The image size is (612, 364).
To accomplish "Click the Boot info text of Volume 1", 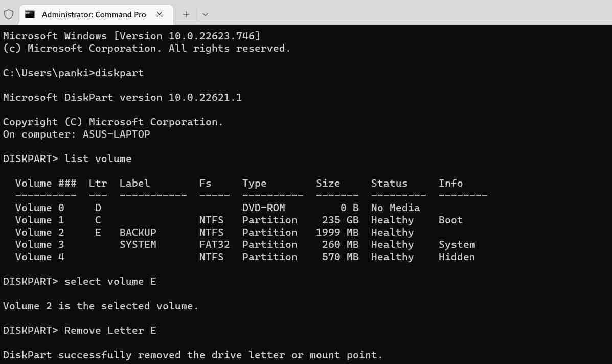I will 450,220.
